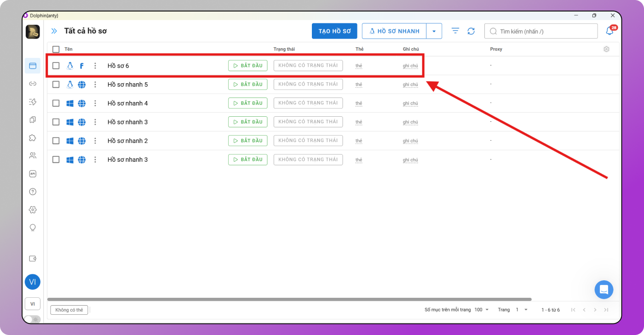Screen dimensions: 644x335
Task: Open the notifications bell icon
Action: click(x=609, y=31)
